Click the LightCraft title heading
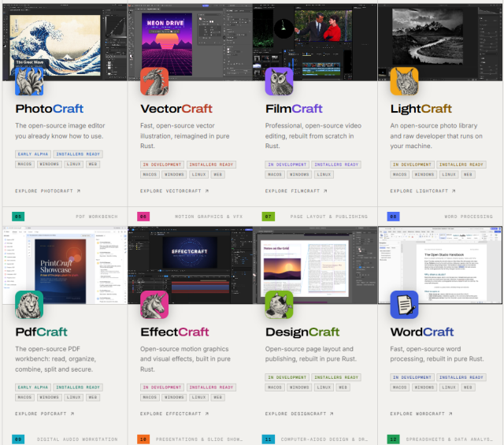This screenshot has width=504, height=445. click(421, 109)
